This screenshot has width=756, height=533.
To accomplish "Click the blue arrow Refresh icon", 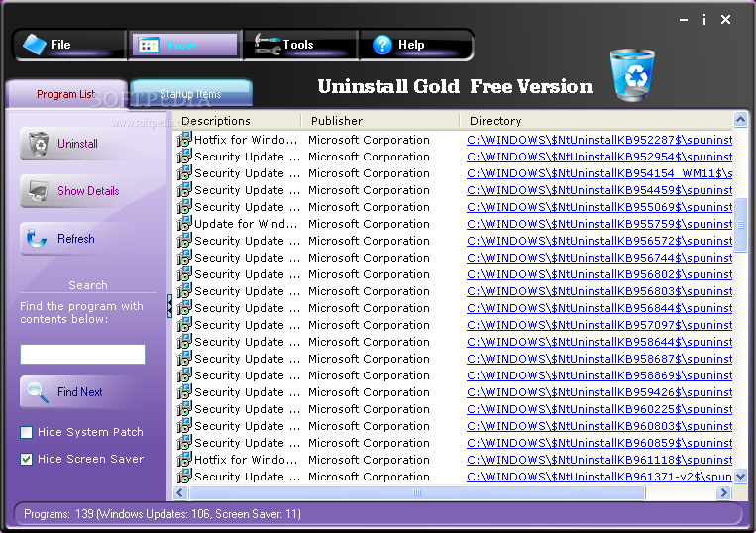I will 37,239.
